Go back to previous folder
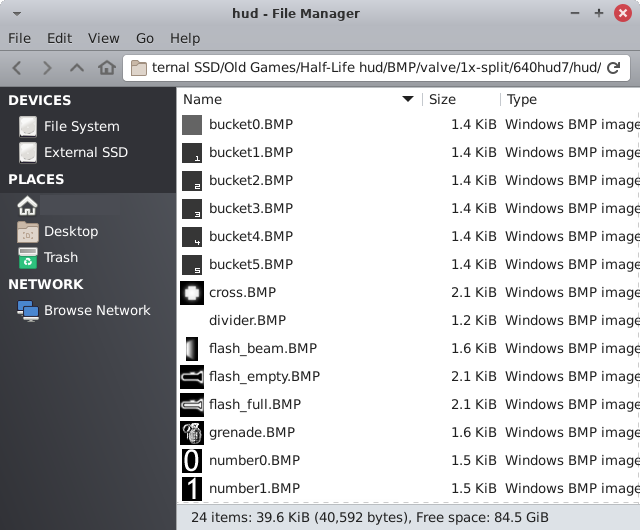The image size is (640, 530). tap(17, 68)
